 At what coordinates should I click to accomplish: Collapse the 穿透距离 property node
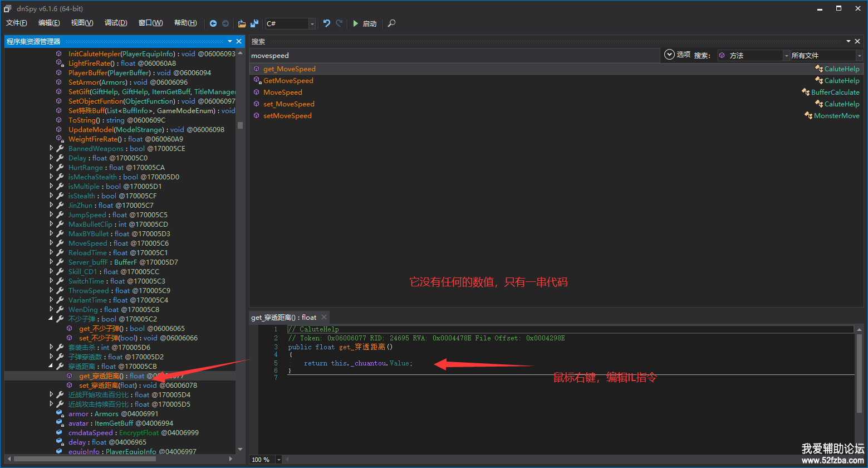pyautogui.click(x=52, y=366)
